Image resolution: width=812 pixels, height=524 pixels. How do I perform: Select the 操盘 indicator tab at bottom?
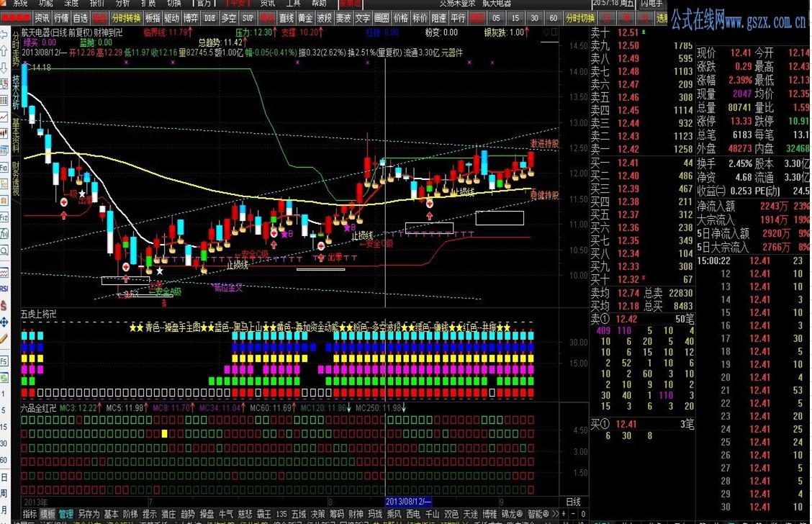[207, 514]
